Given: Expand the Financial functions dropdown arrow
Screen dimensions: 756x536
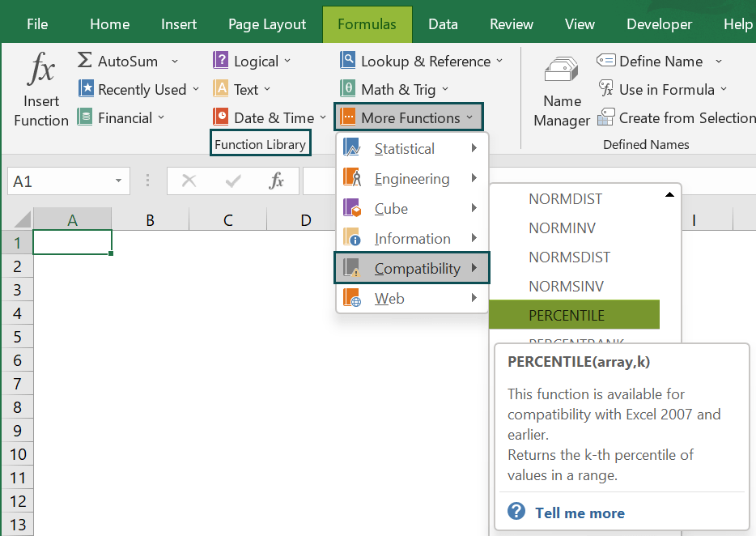Looking at the screenshot, I should click(161, 117).
